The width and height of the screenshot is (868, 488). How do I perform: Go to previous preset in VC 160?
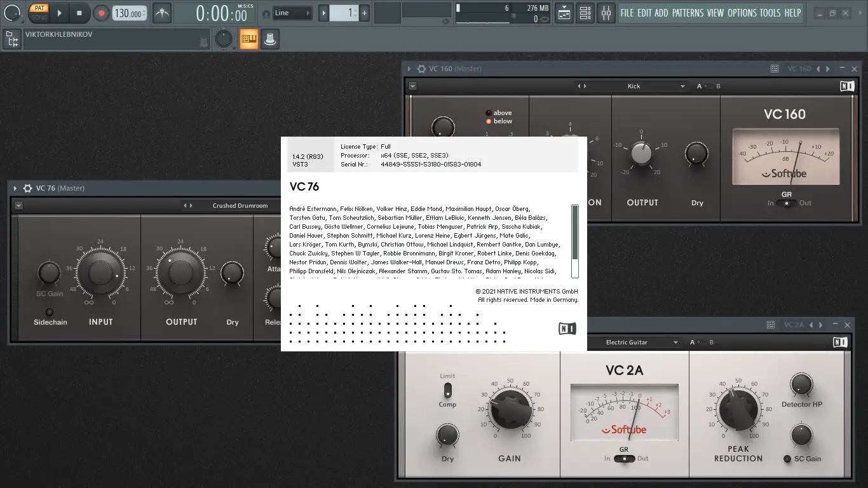click(579, 86)
